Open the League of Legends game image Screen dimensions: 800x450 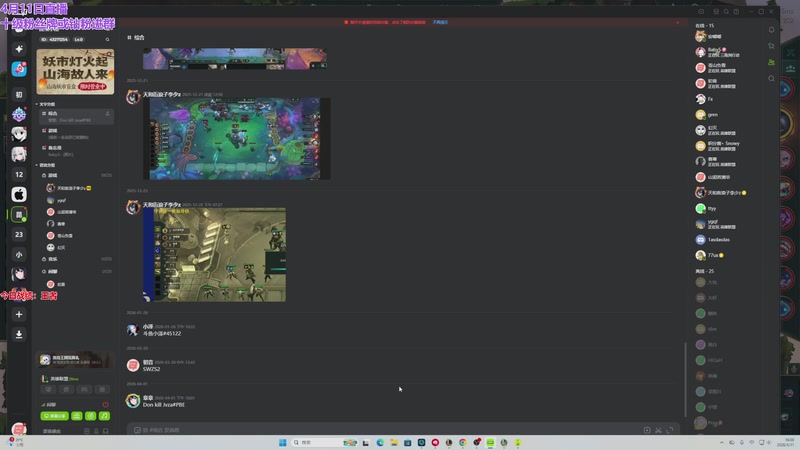[237, 139]
